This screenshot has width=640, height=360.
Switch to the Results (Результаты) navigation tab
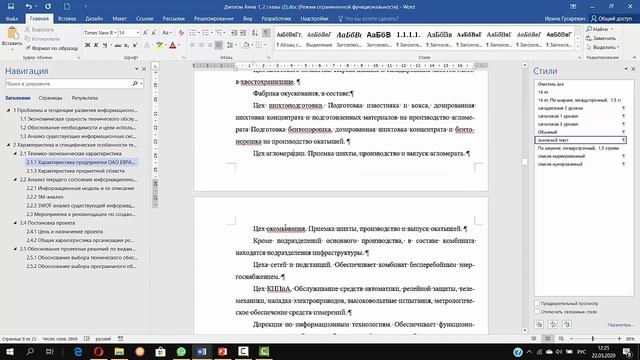click(84, 98)
